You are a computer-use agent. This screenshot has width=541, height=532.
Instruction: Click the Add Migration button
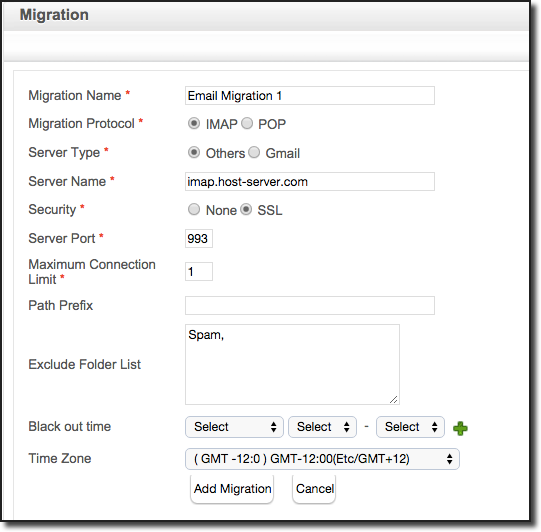[x=232, y=489]
